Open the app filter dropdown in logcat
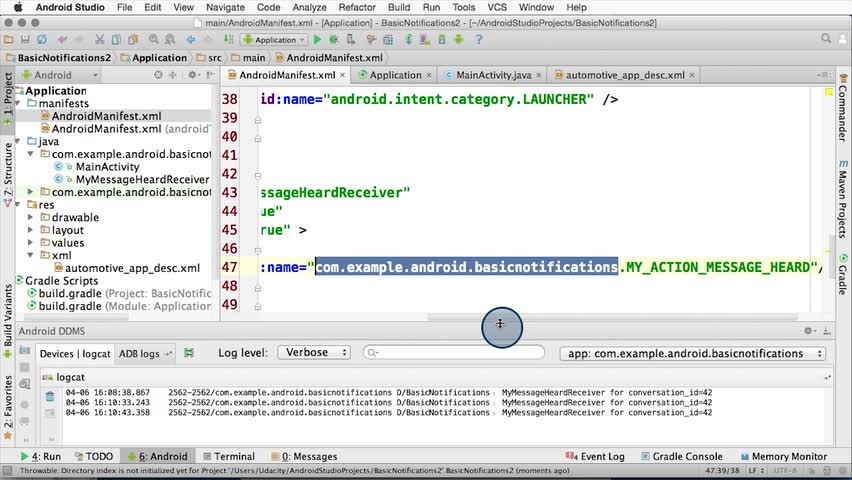The height and width of the screenshot is (480, 852). click(x=693, y=354)
